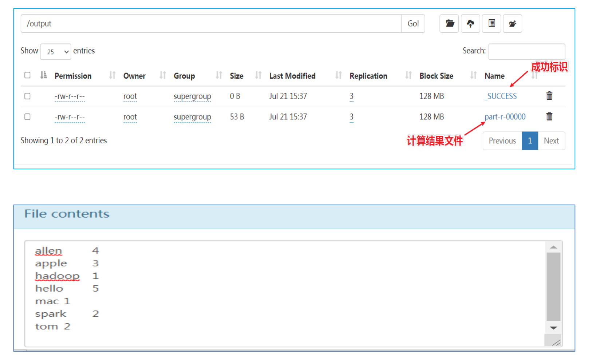592x364 pixels.
Task: Open the _SUCCESS file link
Action: 501,96
